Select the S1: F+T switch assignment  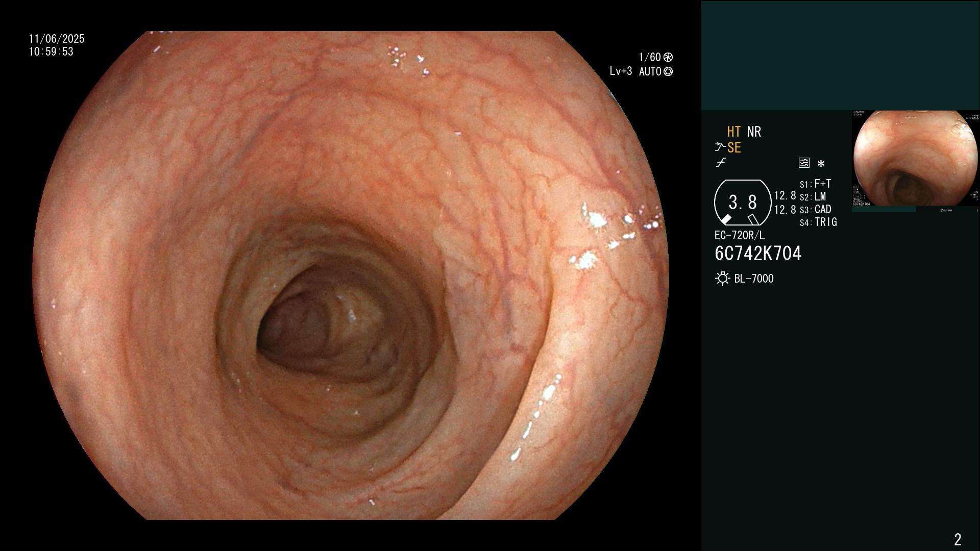[815, 184]
